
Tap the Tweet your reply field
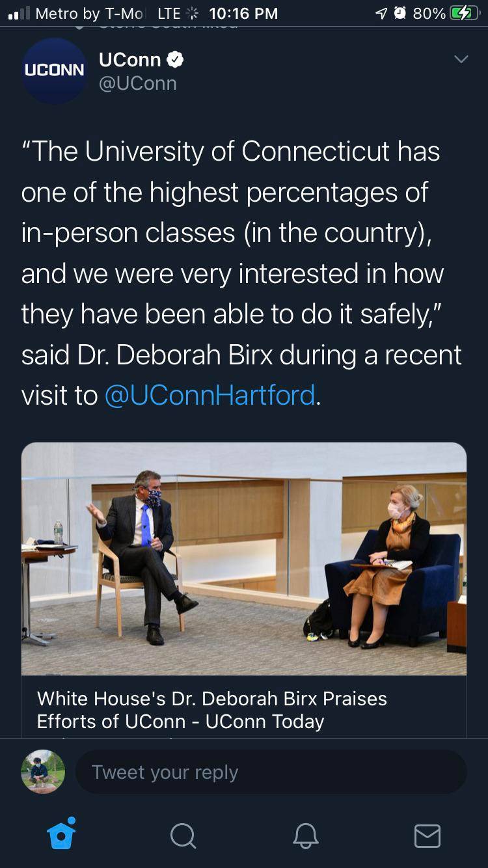pyautogui.click(x=271, y=772)
